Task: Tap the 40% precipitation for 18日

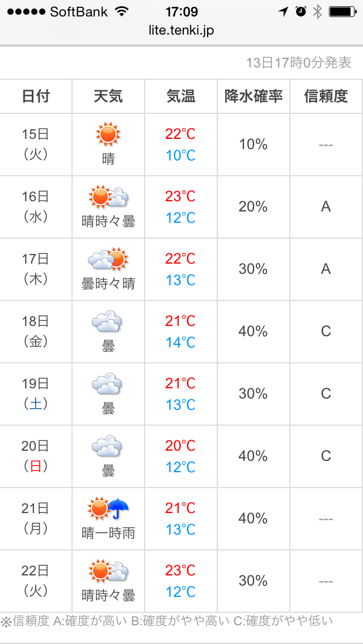Action: click(x=253, y=332)
